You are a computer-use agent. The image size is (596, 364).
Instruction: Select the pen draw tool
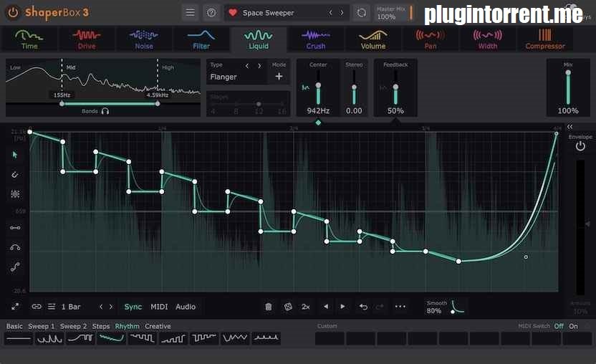tap(15, 175)
